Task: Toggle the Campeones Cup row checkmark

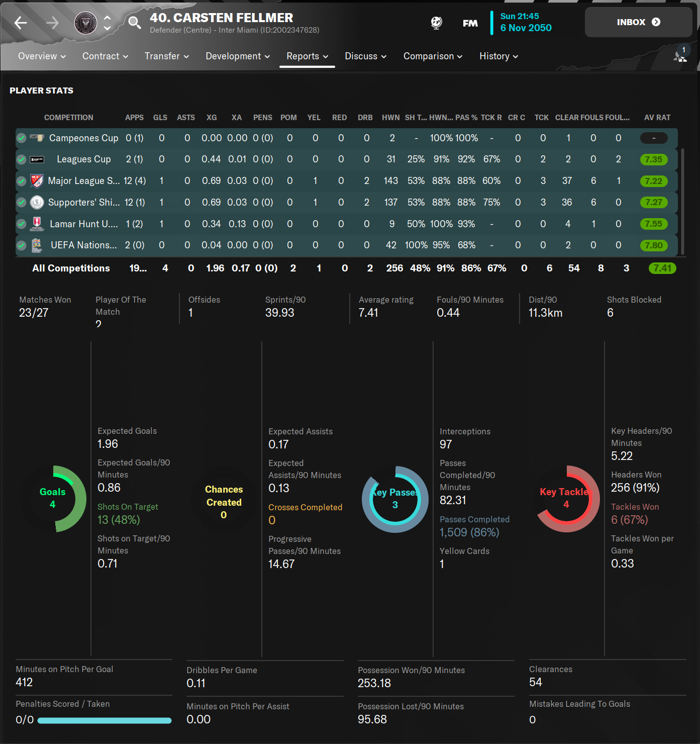Action: click(21, 138)
